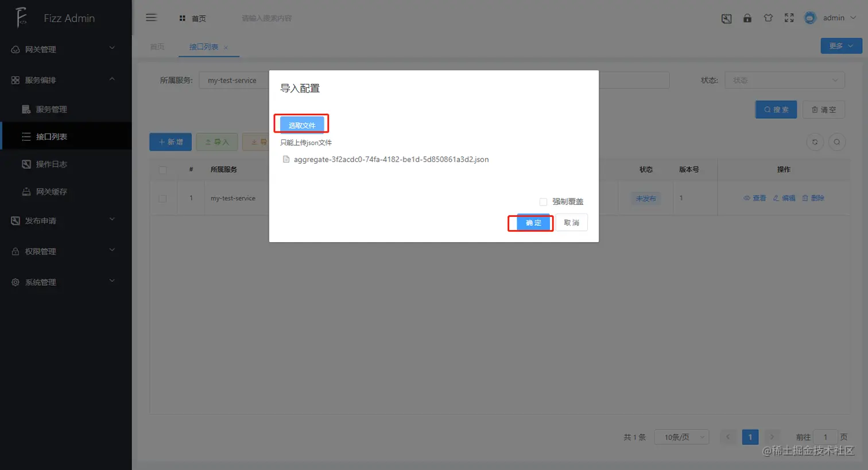Image resolution: width=868 pixels, height=470 pixels.
Task: Click the my-test-service cell in the table
Action: pos(233,199)
